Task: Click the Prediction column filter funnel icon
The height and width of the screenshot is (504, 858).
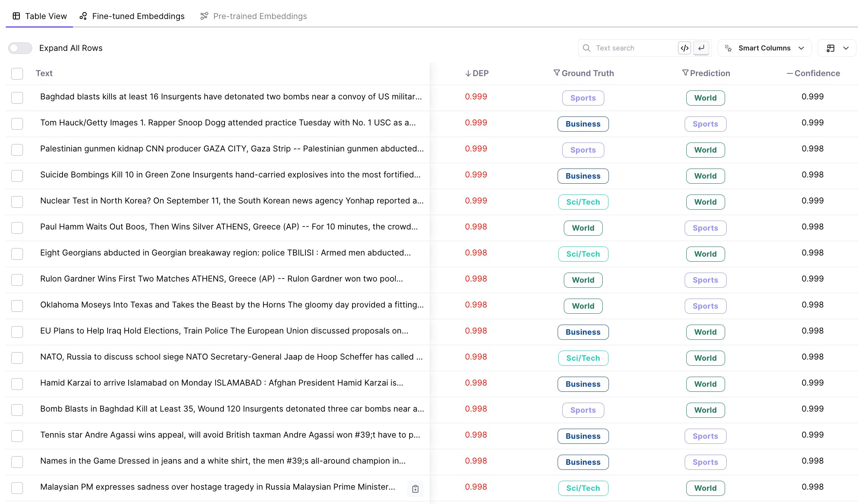Action: click(x=685, y=73)
